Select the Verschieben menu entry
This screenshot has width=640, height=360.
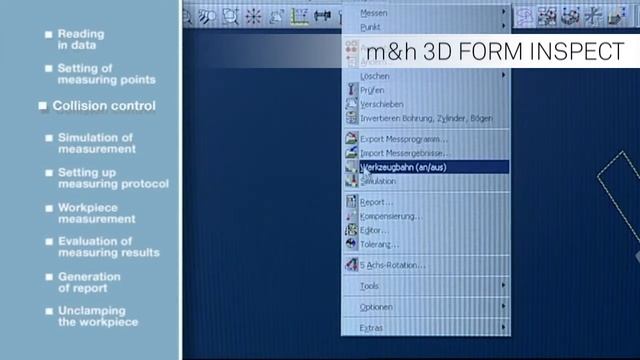pyautogui.click(x=426, y=104)
